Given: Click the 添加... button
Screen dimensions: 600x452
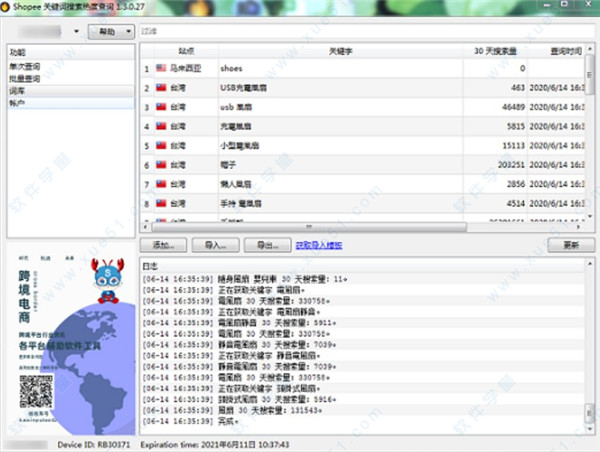Looking at the screenshot, I should [163, 245].
